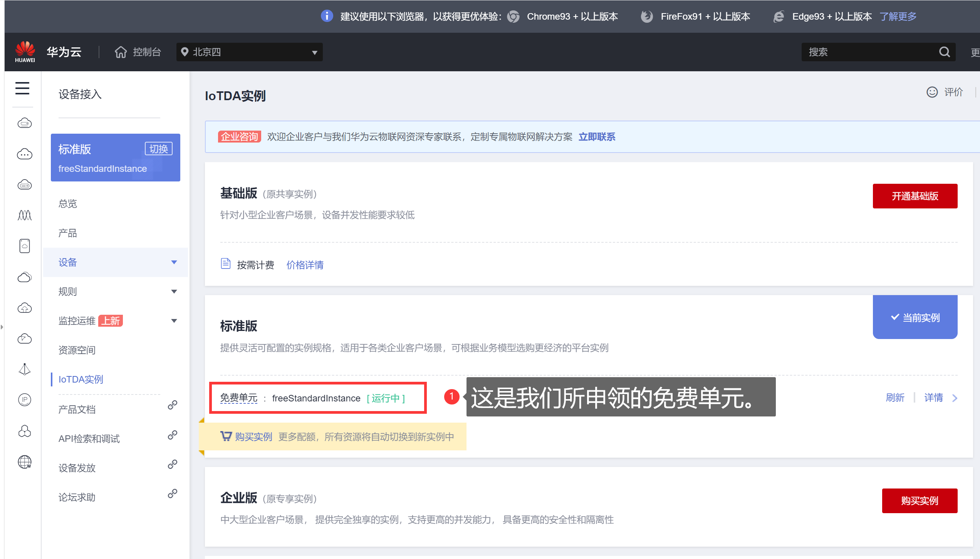Click into the 搜索 input field
Screen dimensions: 980x559
[x=867, y=52]
